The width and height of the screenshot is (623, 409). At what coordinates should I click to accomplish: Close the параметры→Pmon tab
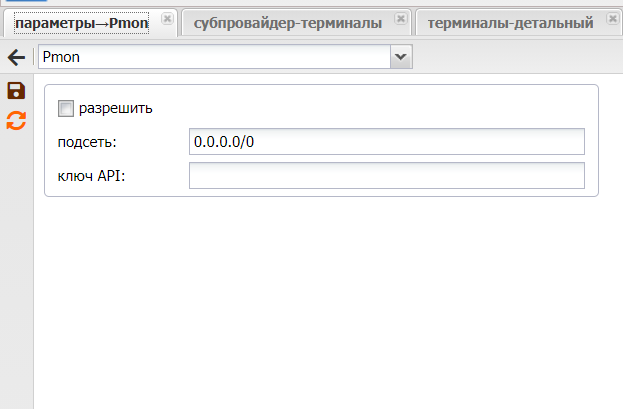pos(167,19)
